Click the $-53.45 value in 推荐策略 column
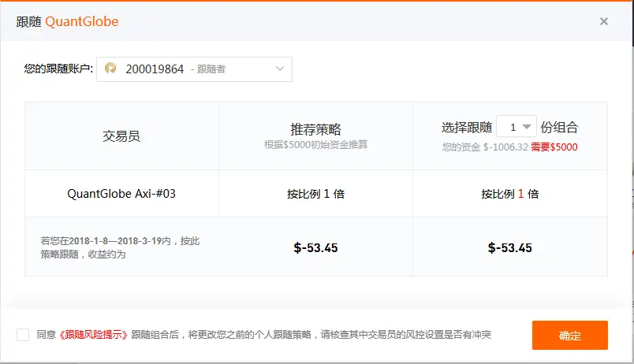This screenshot has height=364, width=634. click(315, 247)
